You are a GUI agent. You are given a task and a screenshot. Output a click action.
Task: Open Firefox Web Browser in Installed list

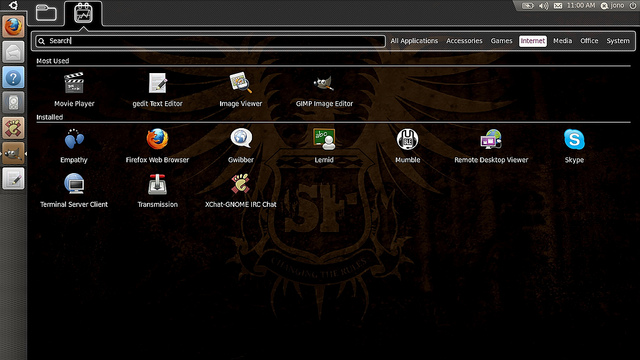pos(157,145)
